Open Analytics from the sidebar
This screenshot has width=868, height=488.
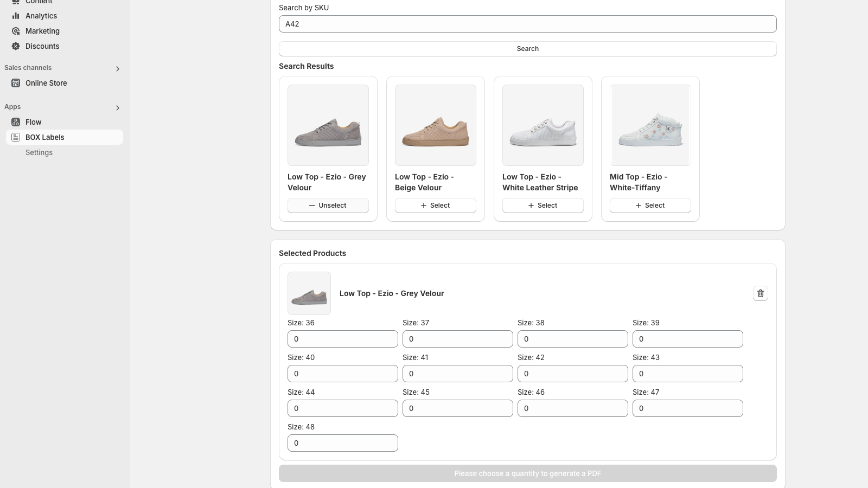(41, 16)
